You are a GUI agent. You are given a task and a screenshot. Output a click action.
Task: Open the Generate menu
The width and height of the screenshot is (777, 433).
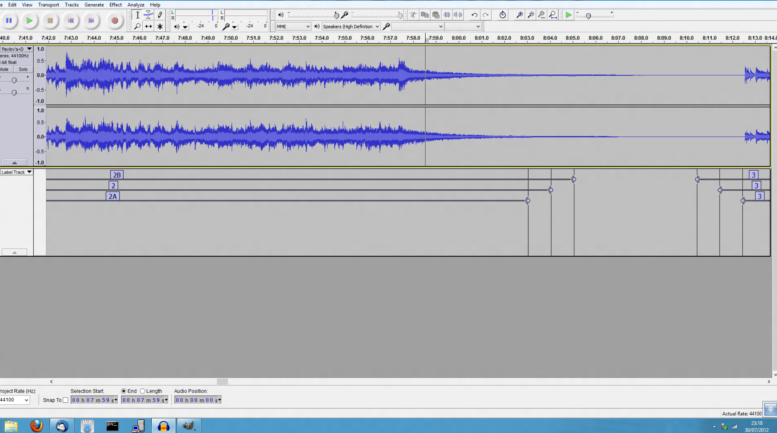click(94, 4)
